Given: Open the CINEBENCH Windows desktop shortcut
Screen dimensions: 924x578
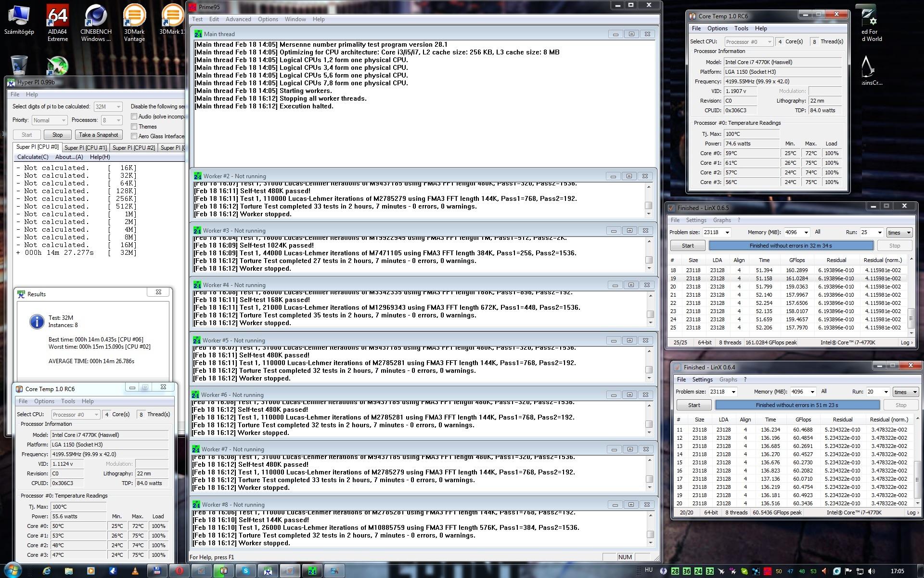Looking at the screenshot, I should click(96, 23).
